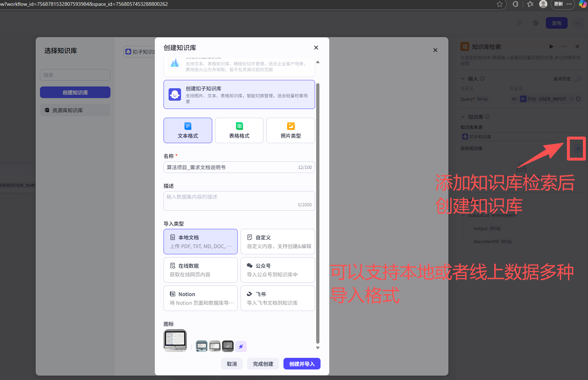Click the 发布 publish button
The image size is (588, 380).
(x=556, y=23)
